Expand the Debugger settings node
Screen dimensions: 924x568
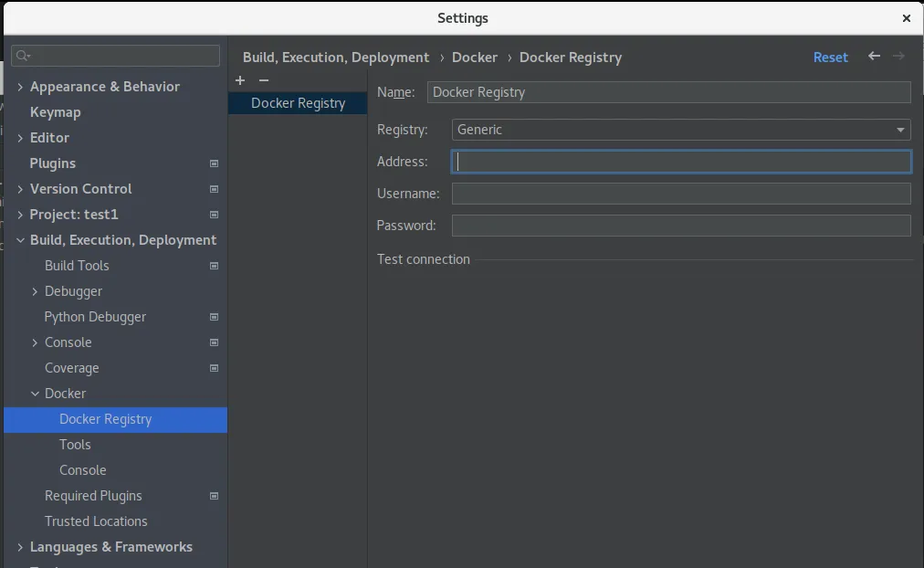point(35,291)
